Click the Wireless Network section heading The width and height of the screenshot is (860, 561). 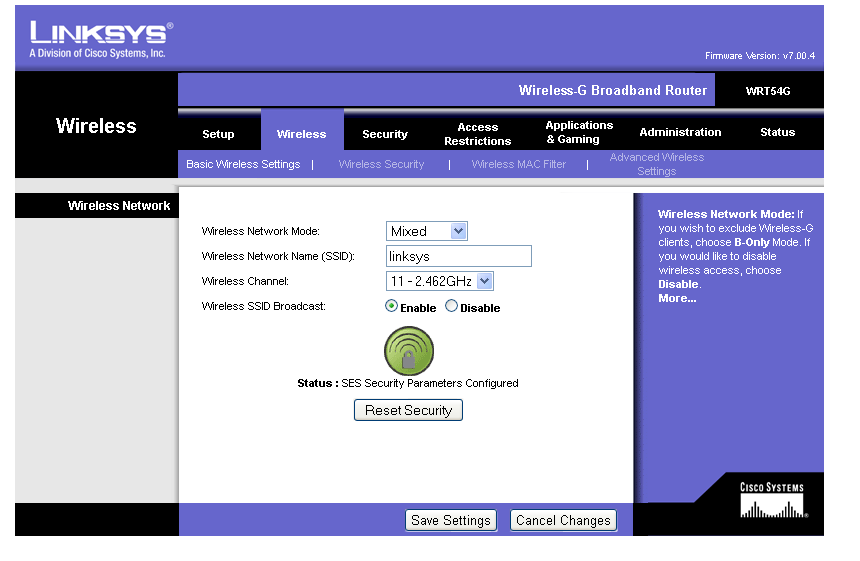click(119, 206)
